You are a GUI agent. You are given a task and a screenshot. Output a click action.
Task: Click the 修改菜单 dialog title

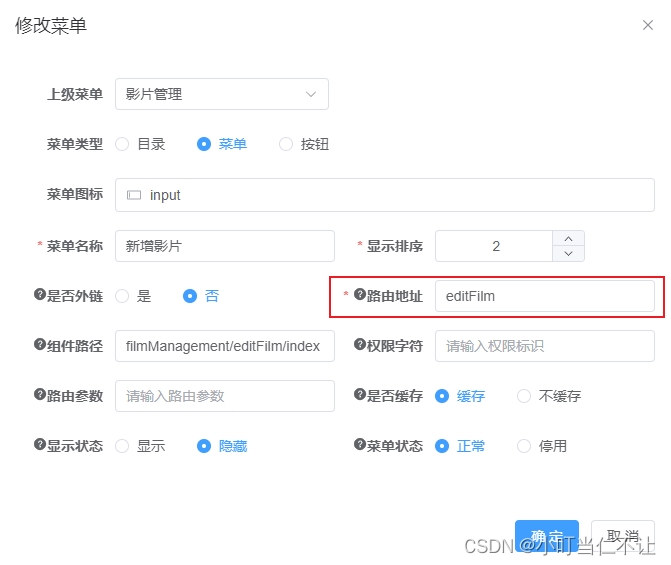(x=51, y=26)
